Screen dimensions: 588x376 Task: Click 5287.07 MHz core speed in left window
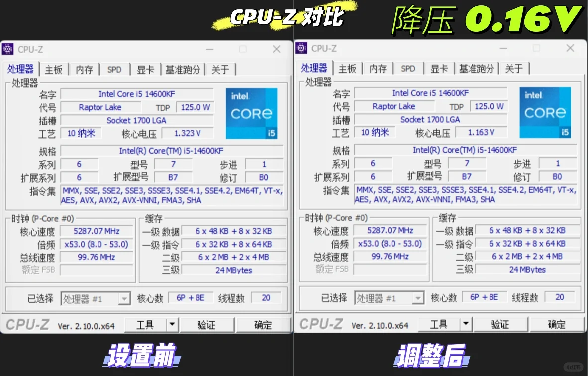click(x=97, y=231)
